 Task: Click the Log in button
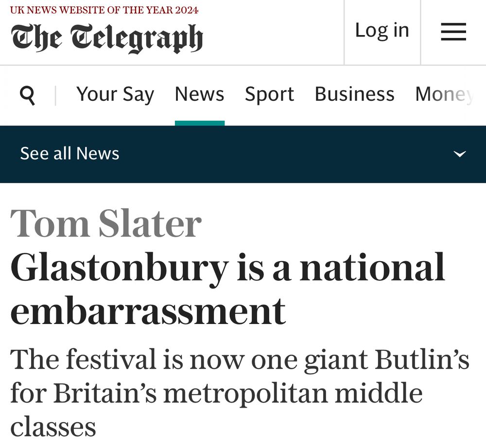382,31
